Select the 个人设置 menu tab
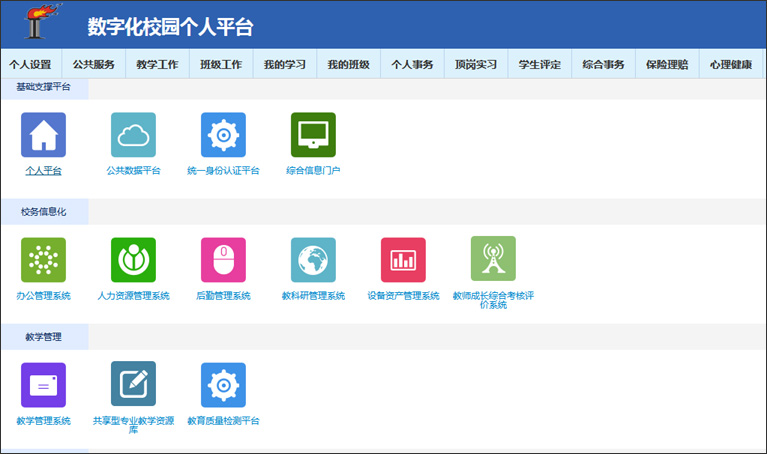 [30, 65]
